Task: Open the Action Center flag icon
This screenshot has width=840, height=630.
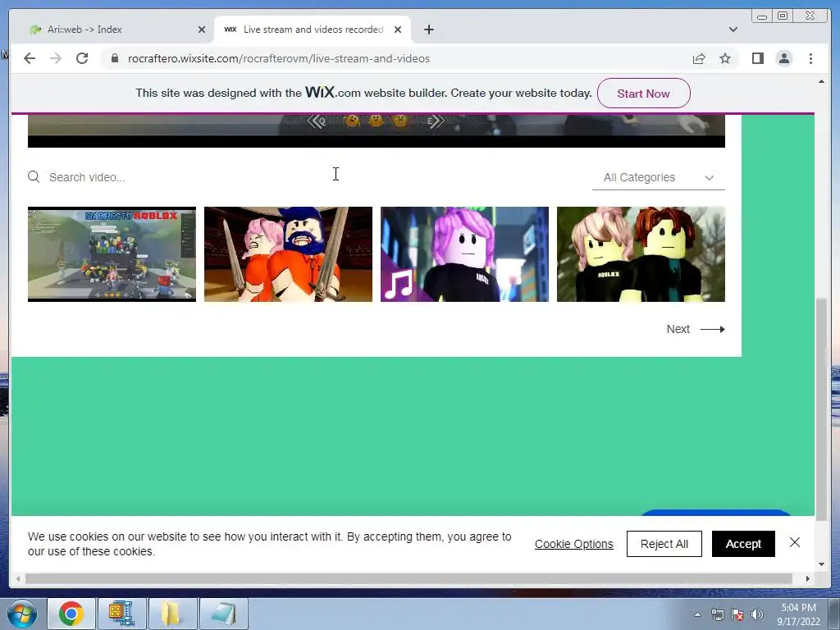Action: click(737, 614)
